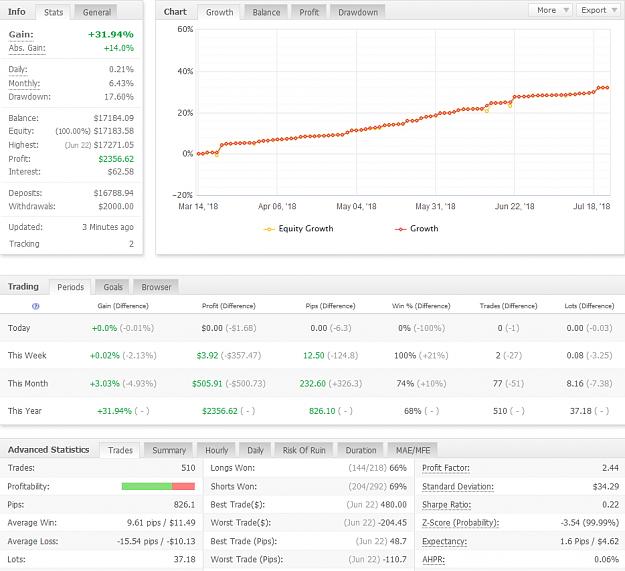Open the Hourly statistics tab

(x=216, y=450)
